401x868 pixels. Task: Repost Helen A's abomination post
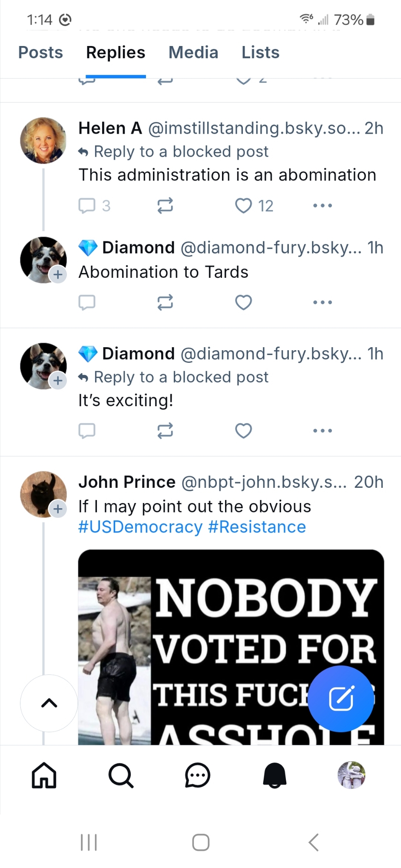click(165, 205)
